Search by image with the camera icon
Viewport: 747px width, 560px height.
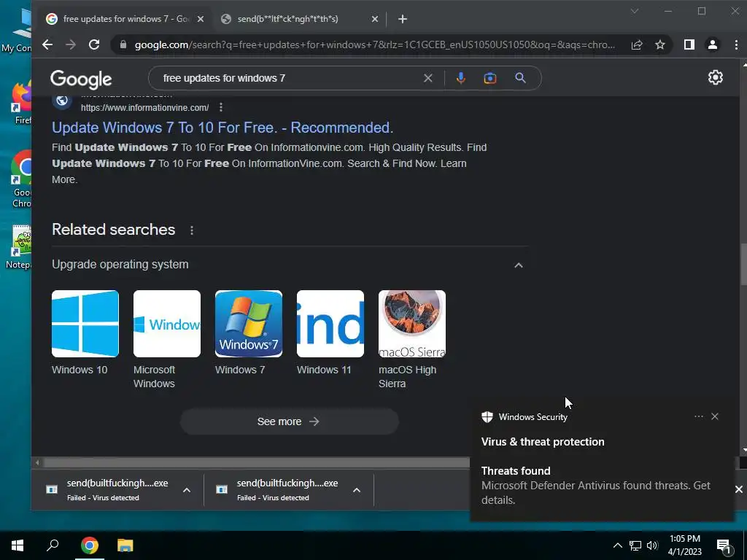click(x=489, y=78)
